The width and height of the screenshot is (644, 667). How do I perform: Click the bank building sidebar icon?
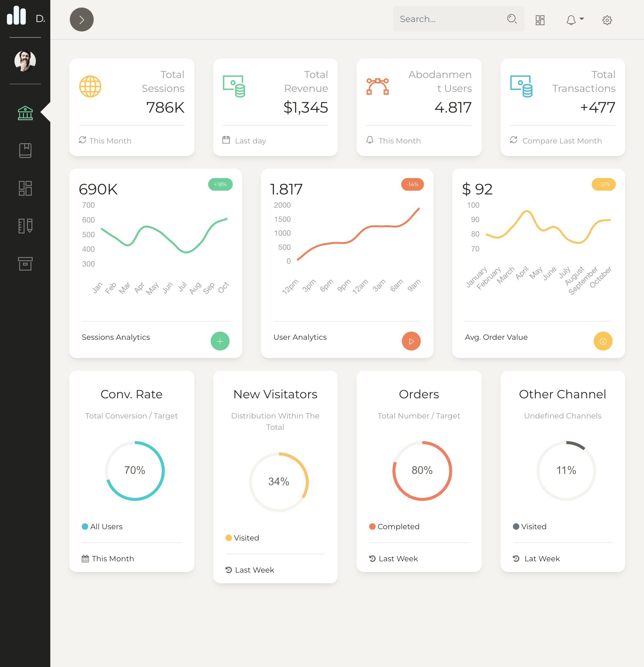25,113
